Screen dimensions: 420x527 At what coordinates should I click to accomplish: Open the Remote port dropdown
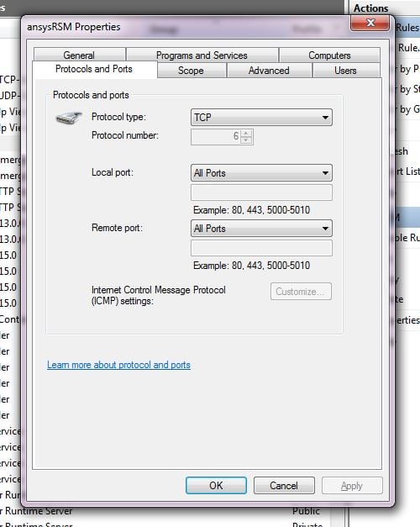point(261,229)
